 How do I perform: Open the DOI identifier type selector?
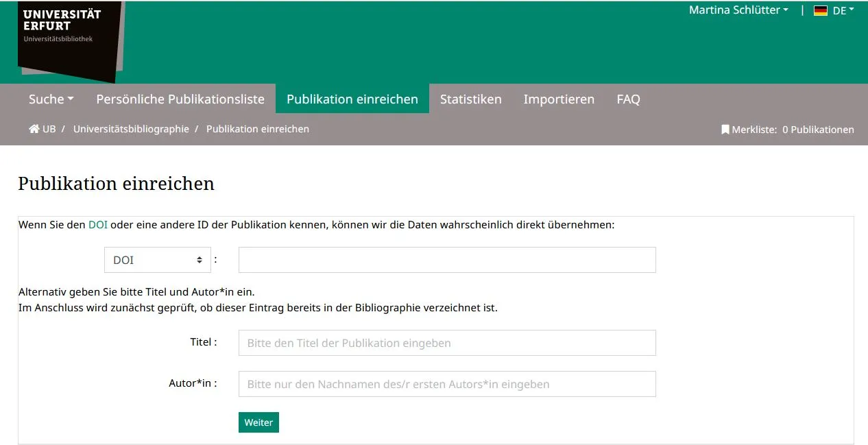157,261
